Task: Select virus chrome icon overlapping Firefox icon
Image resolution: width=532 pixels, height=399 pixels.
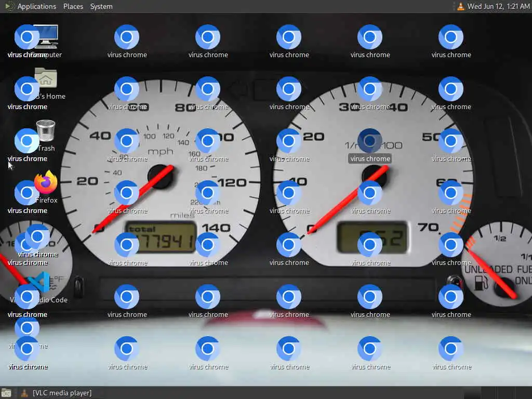Action: pyautogui.click(x=27, y=193)
